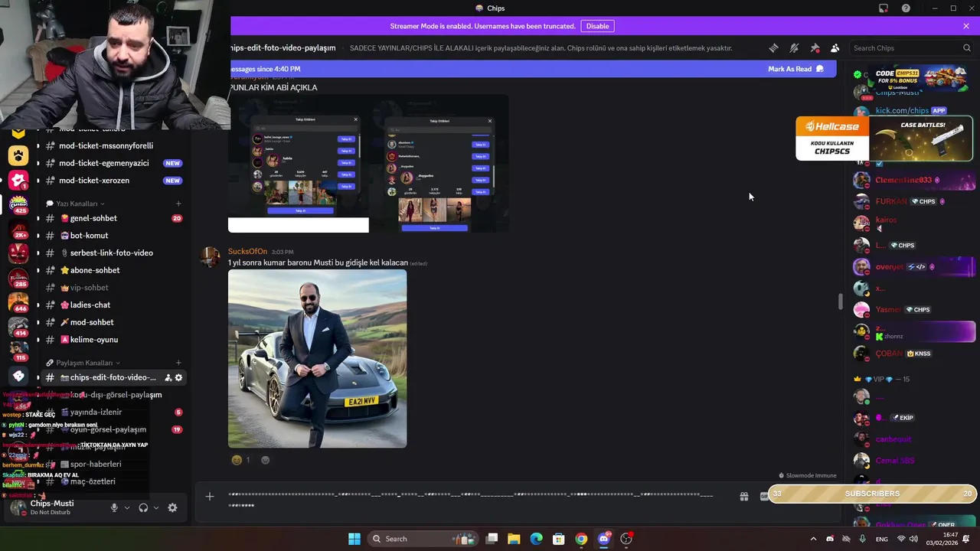Screen dimensions: 980x551
Task: Open User Settings gear icon
Action: tap(172, 507)
